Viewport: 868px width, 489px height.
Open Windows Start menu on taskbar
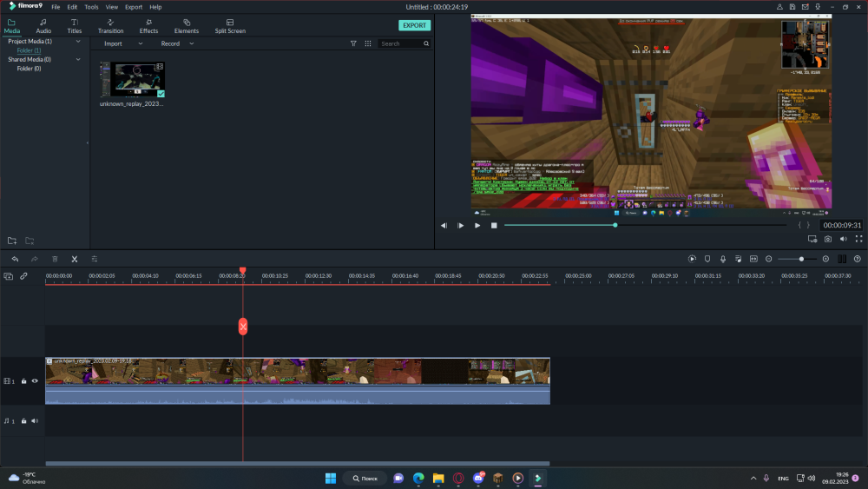331,479
